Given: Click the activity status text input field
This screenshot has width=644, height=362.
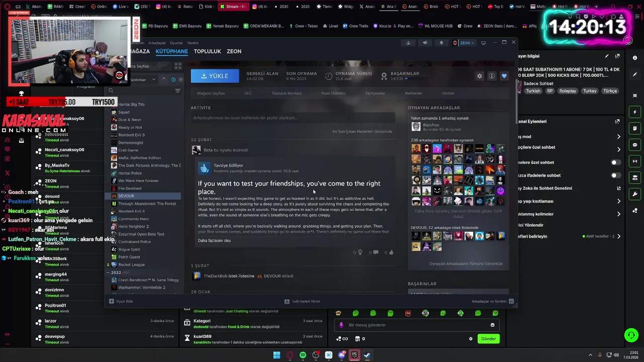Looking at the screenshot, I should [292, 118].
